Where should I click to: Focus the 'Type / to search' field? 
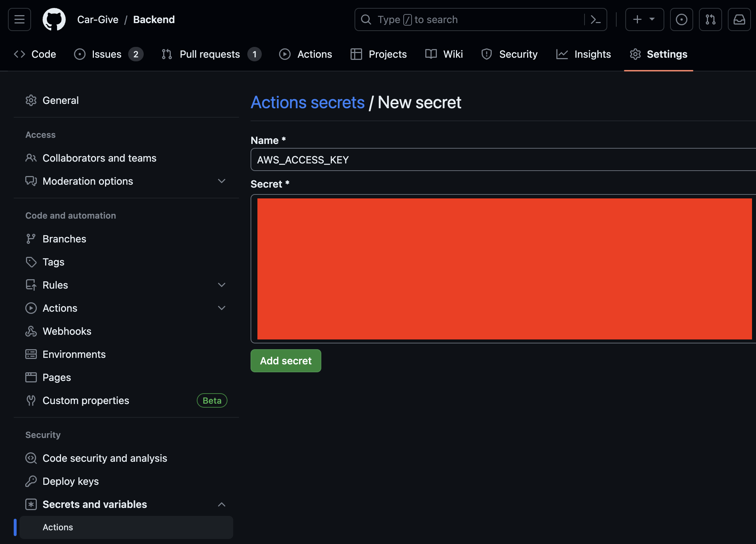481,19
